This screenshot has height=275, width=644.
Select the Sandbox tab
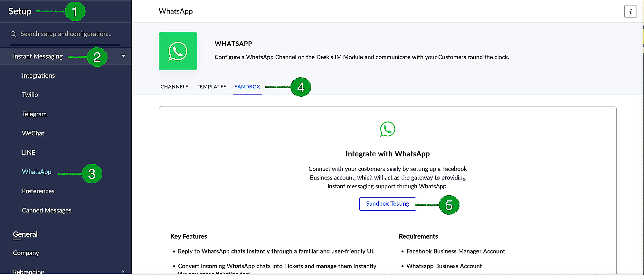247,87
